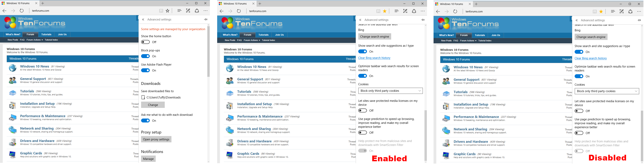Open the More (...) menu in right browser window
The width and height of the screenshot is (644, 165).
639,11
